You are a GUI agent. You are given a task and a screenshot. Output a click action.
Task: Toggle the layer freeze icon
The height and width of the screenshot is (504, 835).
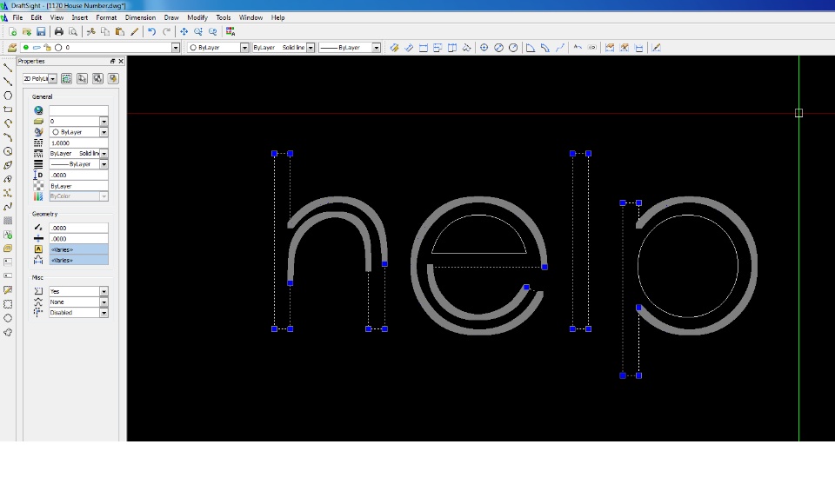coord(37,48)
